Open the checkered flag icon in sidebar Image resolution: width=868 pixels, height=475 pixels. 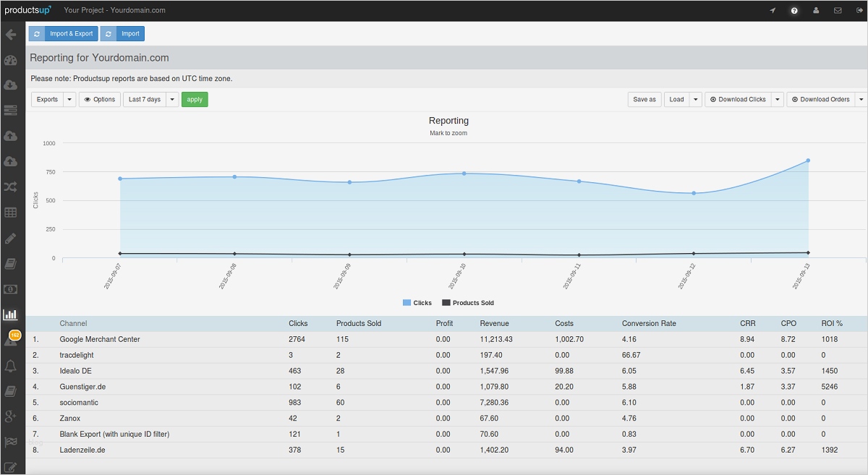tap(10, 442)
